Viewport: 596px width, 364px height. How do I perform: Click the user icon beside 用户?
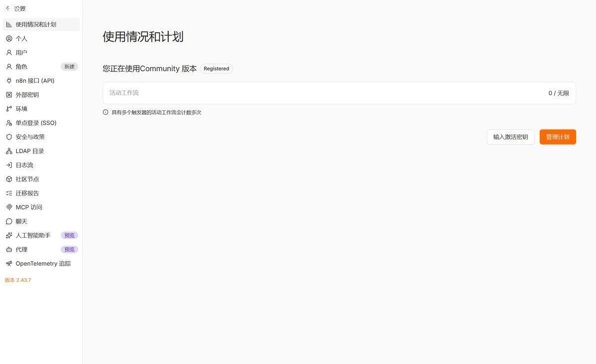coord(9,52)
